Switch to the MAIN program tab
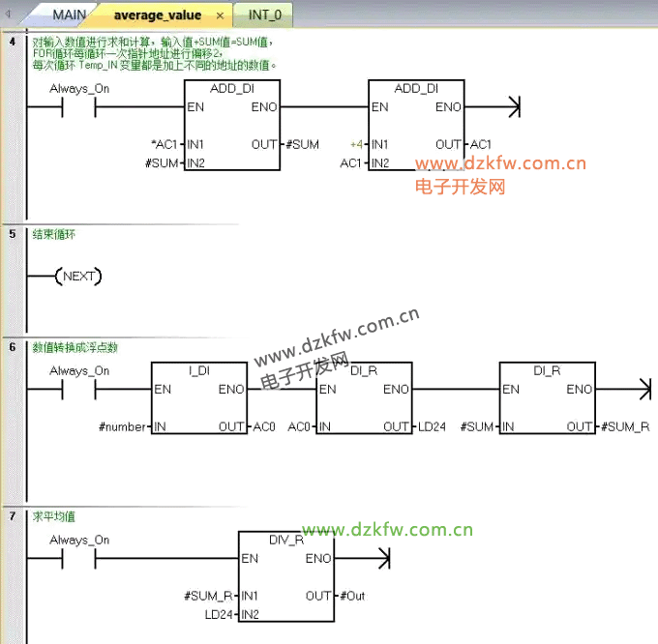 point(69,15)
